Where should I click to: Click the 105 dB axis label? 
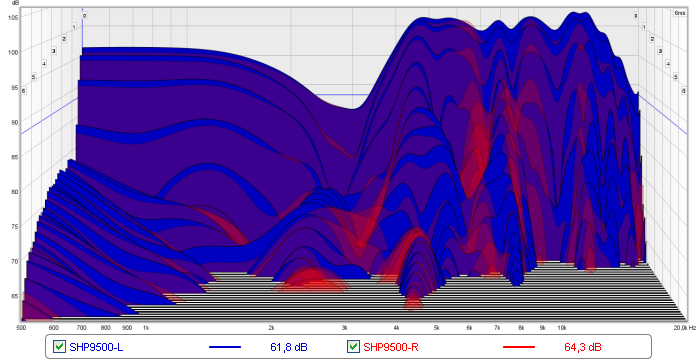pyautogui.click(x=13, y=17)
